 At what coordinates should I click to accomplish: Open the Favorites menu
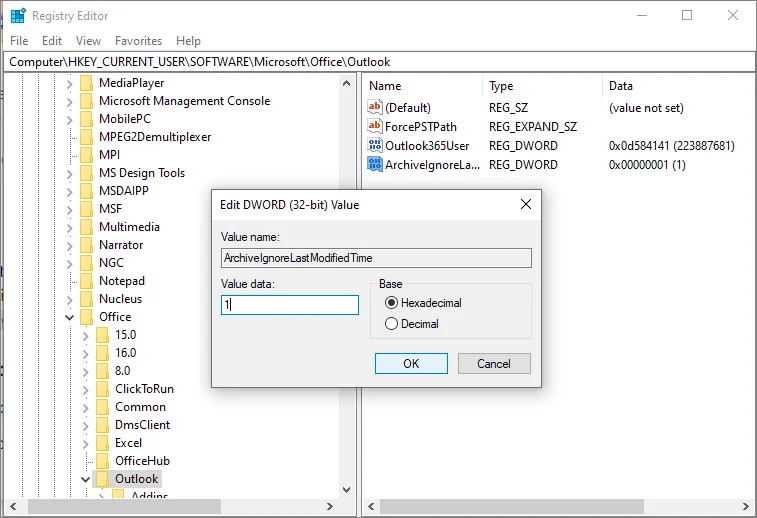(x=139, y=41)
